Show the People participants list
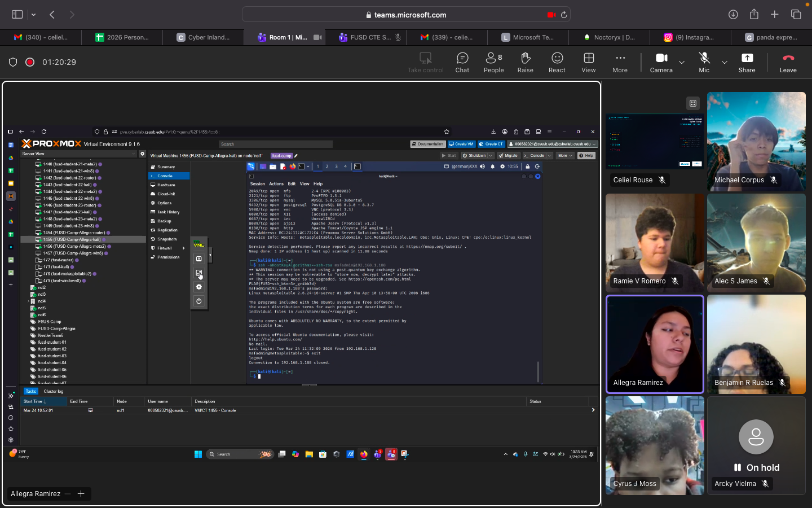The width and height of the screenshot is (812, 508). click(493, 62)
